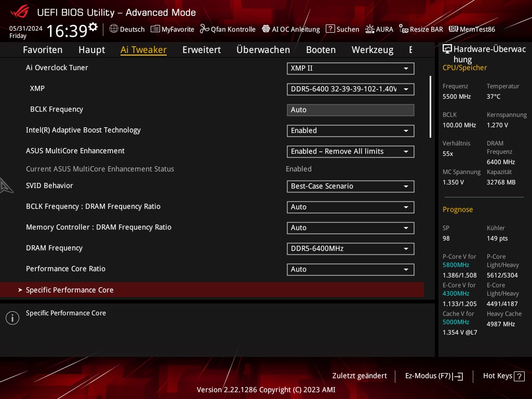Open SVID Behavior dropdown
This screenshot has width=532, height=399.
(351, 187)
